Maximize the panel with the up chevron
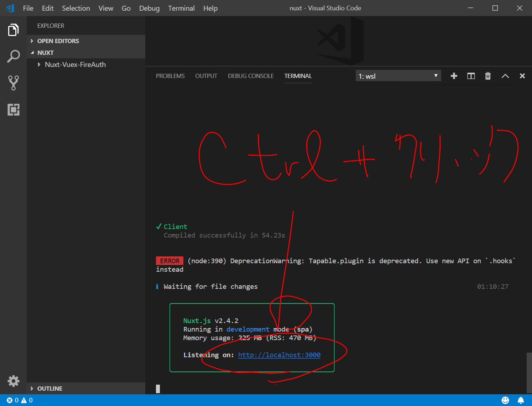 point(505,76)
